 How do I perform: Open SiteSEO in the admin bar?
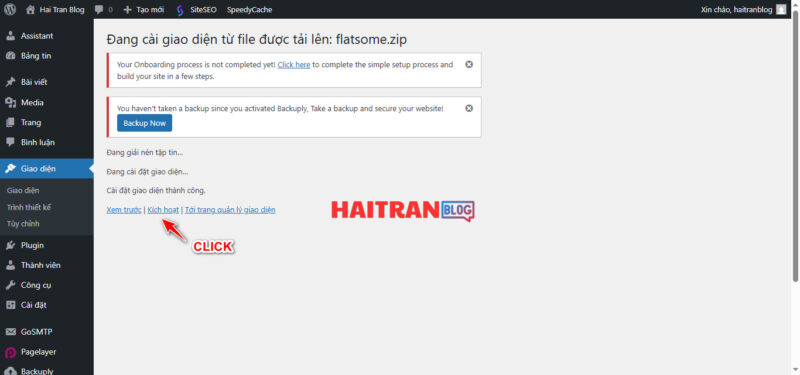pyautogui.click(x=204, y=10)
